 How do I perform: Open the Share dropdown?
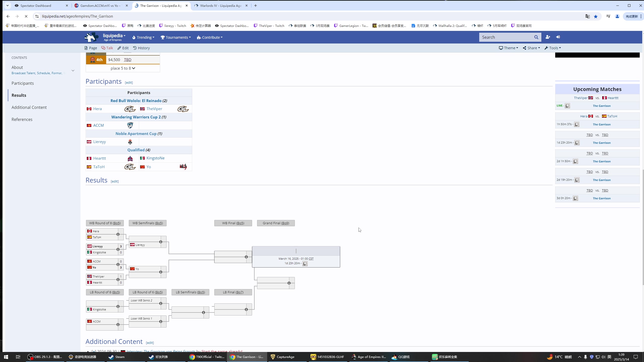click(531, 48)
